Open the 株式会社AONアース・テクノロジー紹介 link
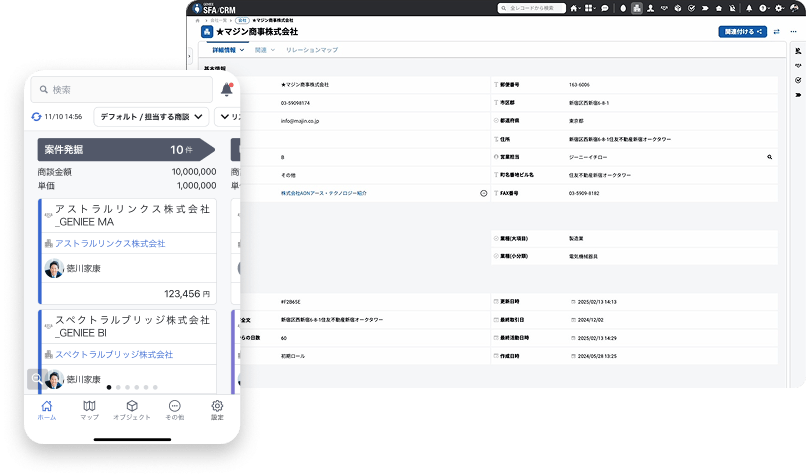 coord(324,193)
